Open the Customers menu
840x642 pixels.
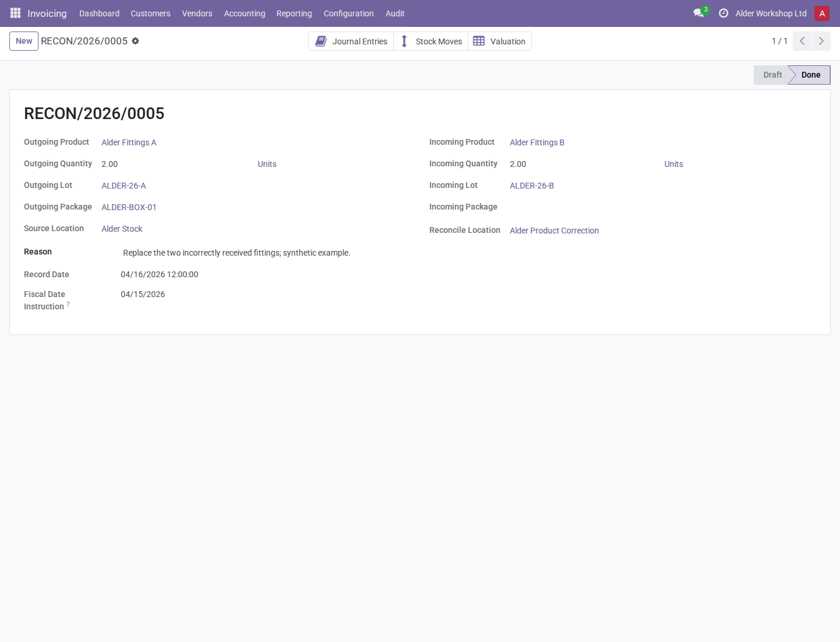150,13
